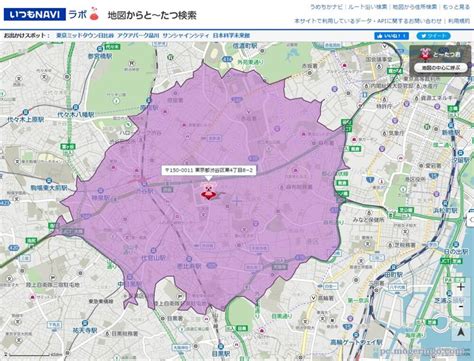
Task: Click 恵比寿駅 station label
Action: click(x=190, y=266)
